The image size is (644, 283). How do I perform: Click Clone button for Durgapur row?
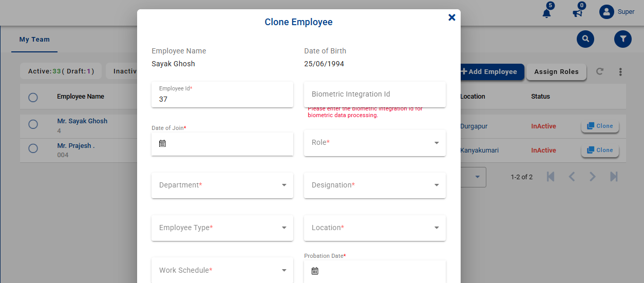click(x=600, y=126)
